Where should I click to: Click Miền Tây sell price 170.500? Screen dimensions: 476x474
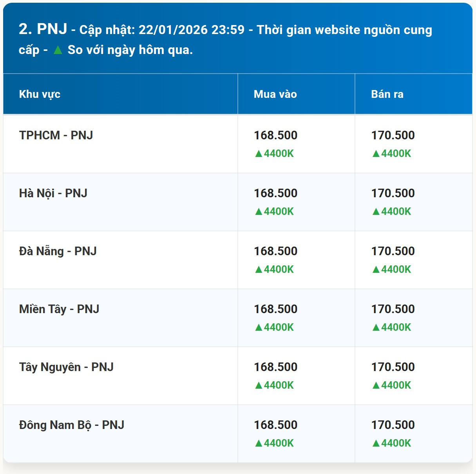point(393,309)
